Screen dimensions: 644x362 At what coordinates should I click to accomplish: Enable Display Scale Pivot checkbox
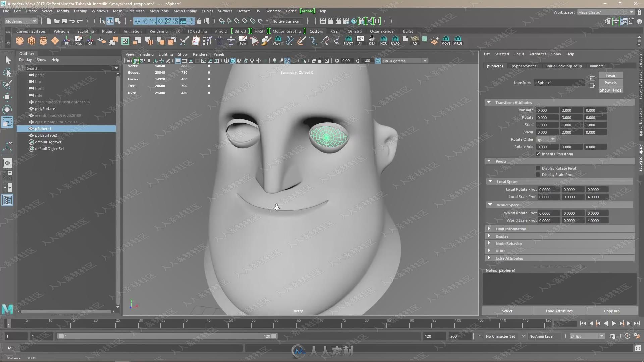tap(538, 175)
